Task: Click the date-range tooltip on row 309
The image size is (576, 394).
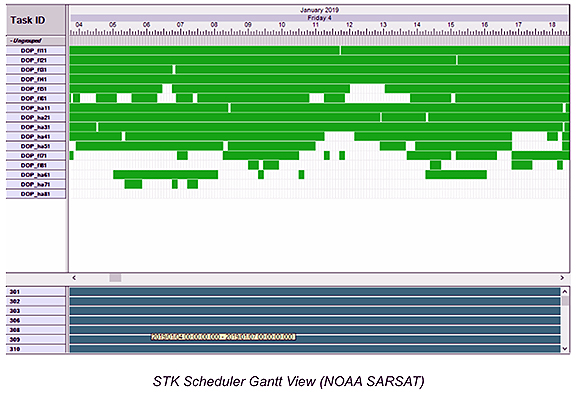Action: 223,337
